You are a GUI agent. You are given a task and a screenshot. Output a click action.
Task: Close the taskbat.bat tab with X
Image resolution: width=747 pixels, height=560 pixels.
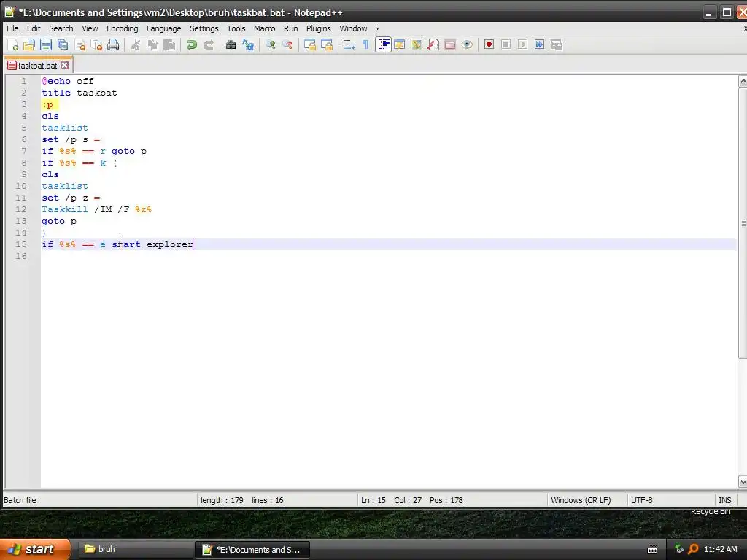(x=65, y=65)
